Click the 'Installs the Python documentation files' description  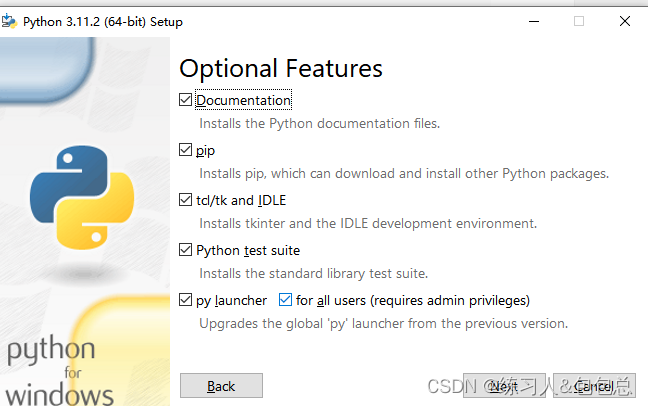tap(319, 124)
